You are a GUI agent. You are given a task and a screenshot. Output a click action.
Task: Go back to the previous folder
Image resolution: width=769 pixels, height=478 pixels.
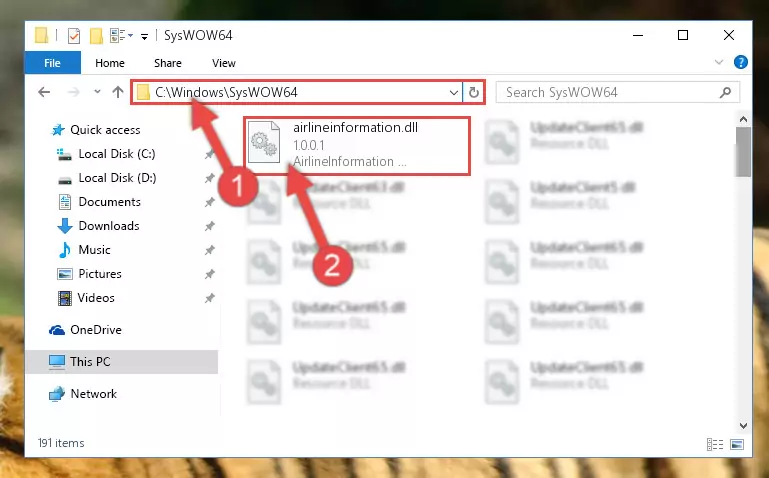pos(44,92)
